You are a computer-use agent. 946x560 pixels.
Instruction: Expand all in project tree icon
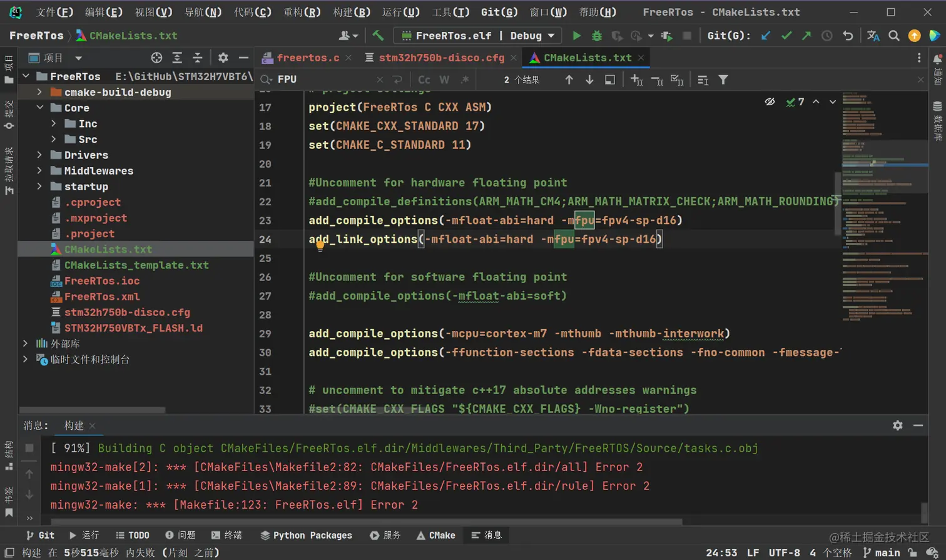[177, 58]
